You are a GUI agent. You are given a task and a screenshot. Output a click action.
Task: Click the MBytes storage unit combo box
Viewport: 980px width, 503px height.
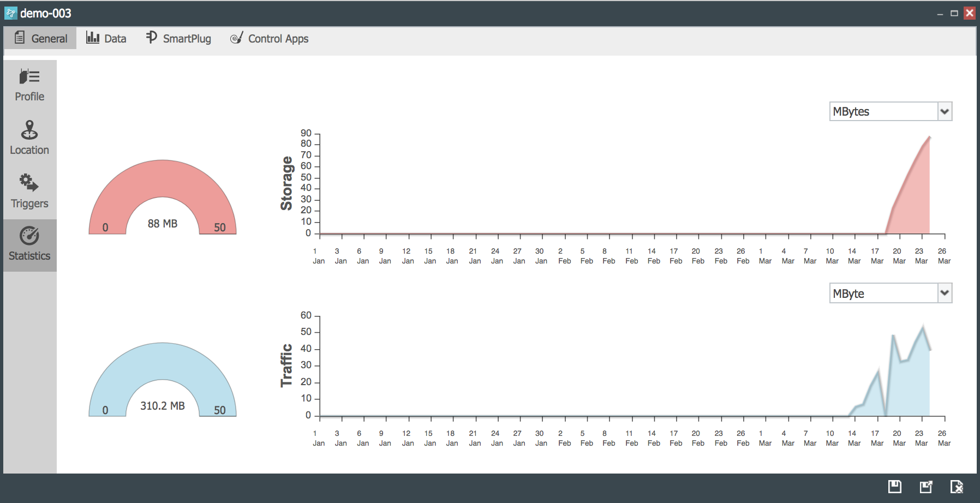pos(891,112)
